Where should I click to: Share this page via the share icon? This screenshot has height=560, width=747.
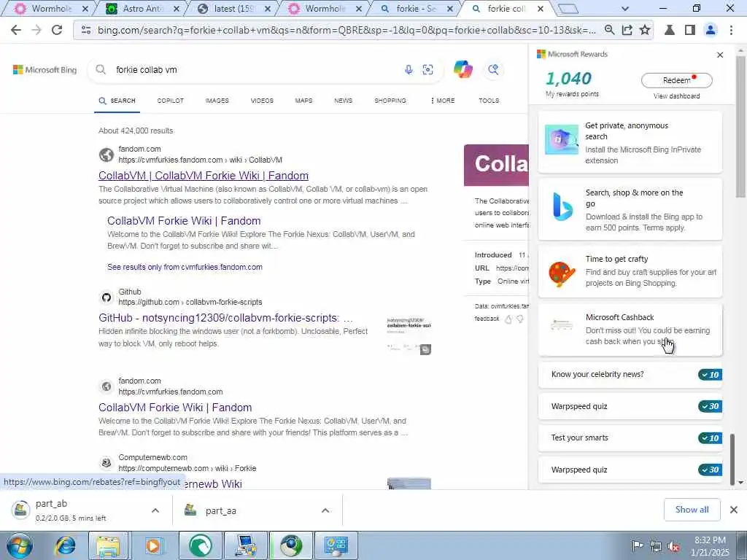(627, 30)
